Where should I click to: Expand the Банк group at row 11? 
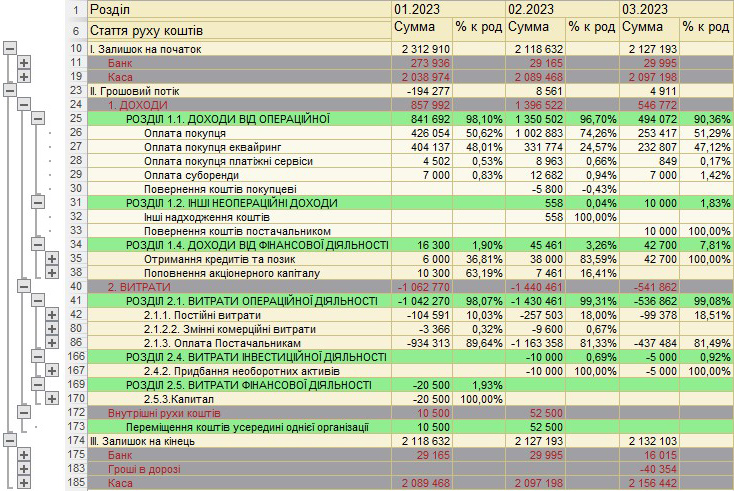click(x=24, y=63)
